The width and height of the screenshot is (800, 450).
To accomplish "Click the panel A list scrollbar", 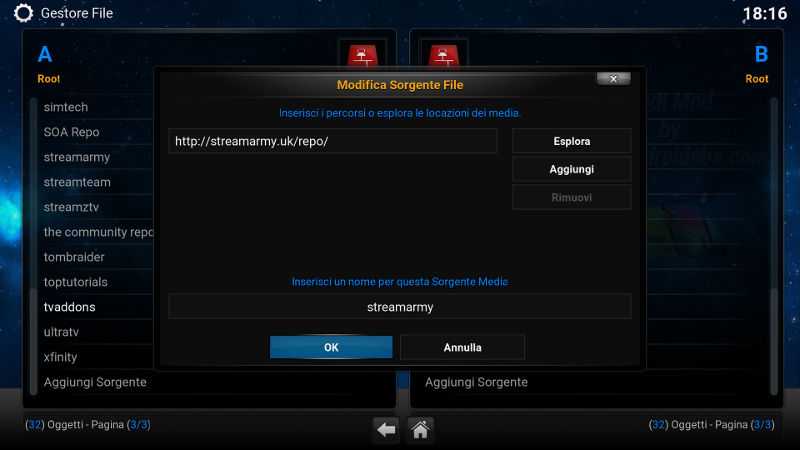I will pos(34,246).
